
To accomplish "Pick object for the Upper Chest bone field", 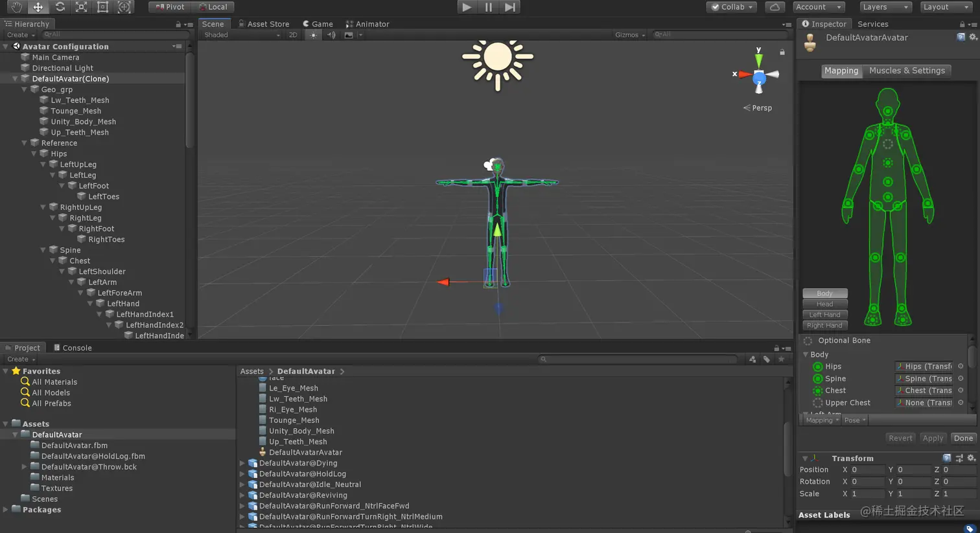I will pyautogui.click(x=961, y=403).
